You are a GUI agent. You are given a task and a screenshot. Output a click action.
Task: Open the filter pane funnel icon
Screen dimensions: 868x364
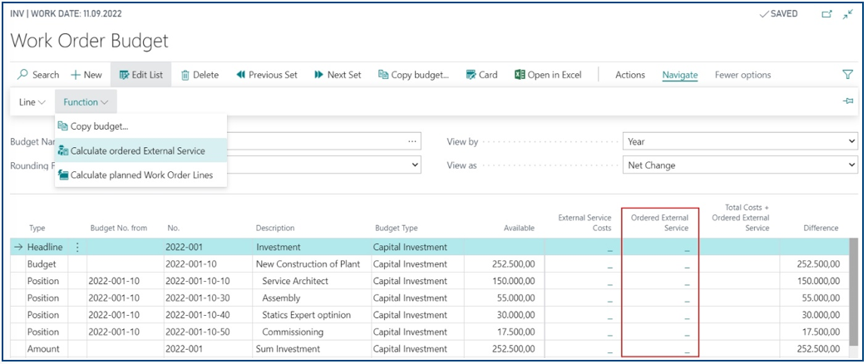[x=847, y=74]
